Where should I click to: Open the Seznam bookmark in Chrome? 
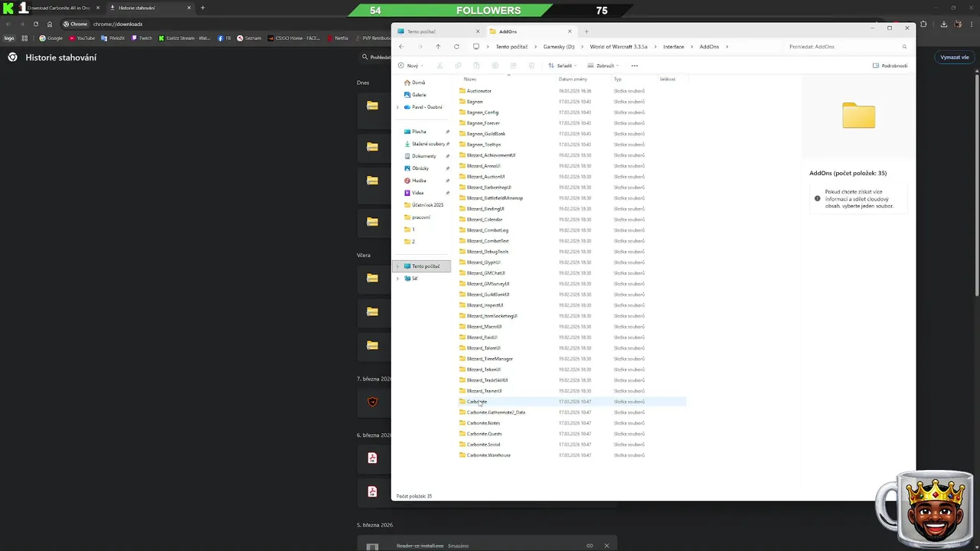click(250, 37)
